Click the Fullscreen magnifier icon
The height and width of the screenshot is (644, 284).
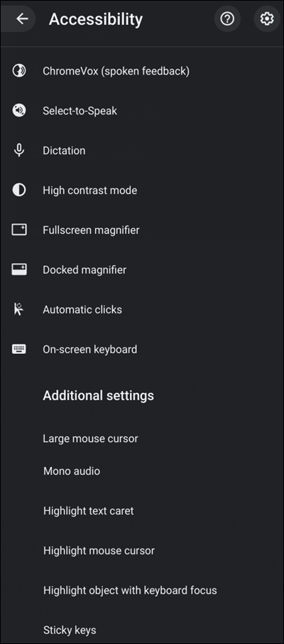point(19,230)
